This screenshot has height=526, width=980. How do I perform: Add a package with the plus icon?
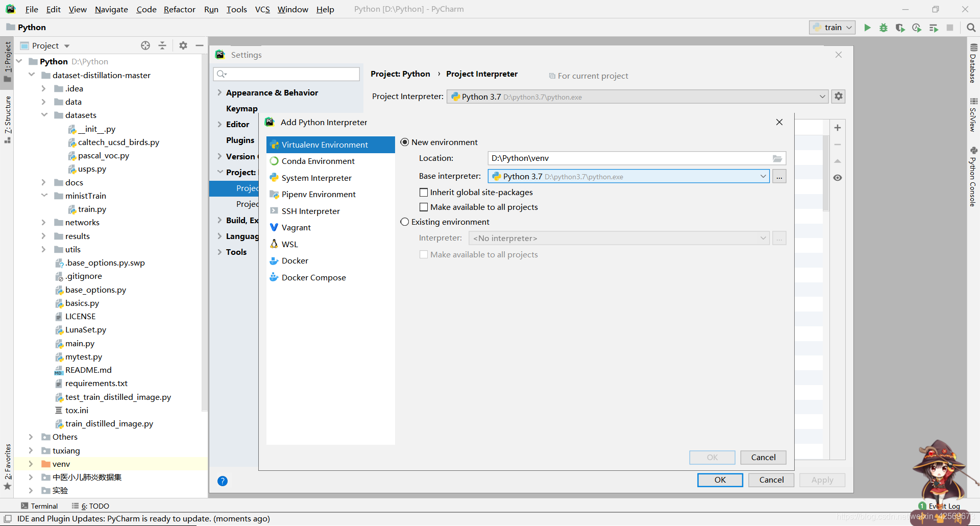click(x=838, y=128)
